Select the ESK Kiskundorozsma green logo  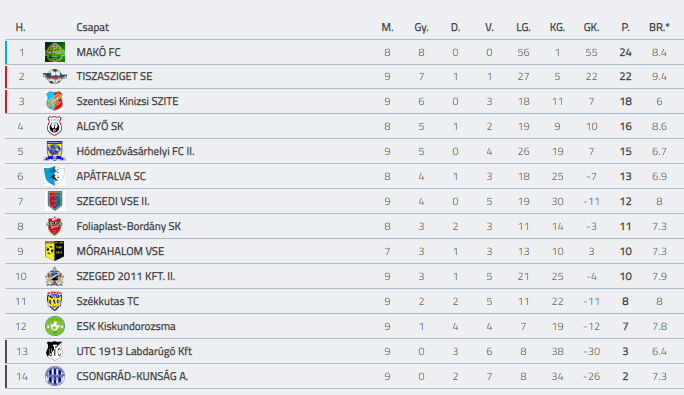pyautogui.click(x=55, y=326)
